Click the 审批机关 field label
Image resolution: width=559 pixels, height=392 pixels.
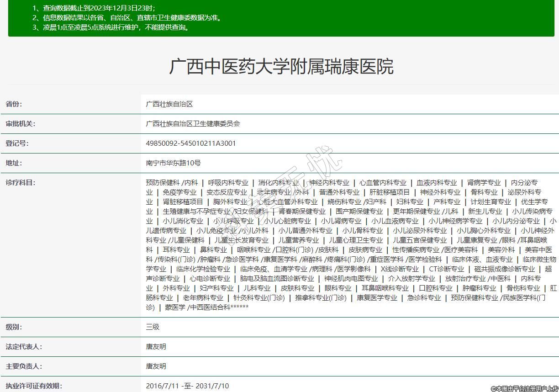pos(20,124)
